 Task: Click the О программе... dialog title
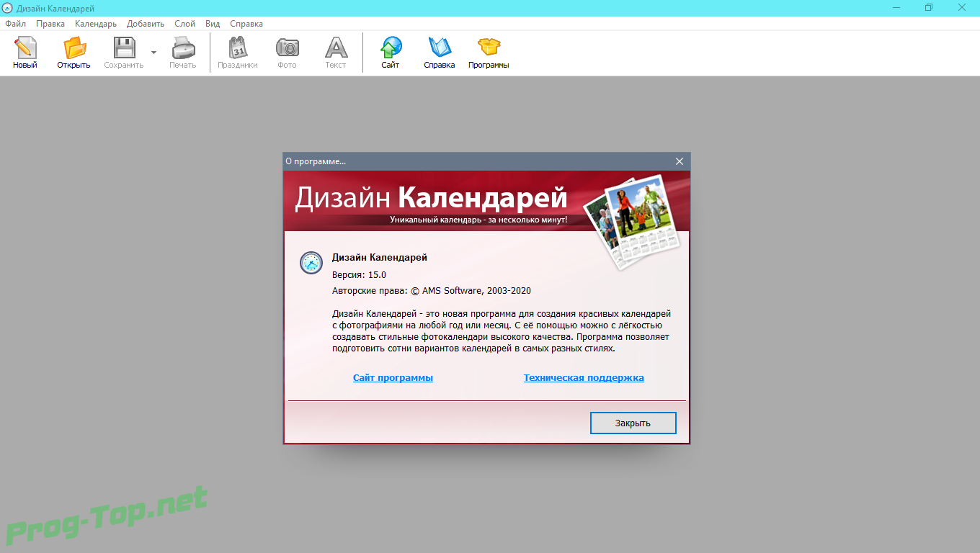316,161
